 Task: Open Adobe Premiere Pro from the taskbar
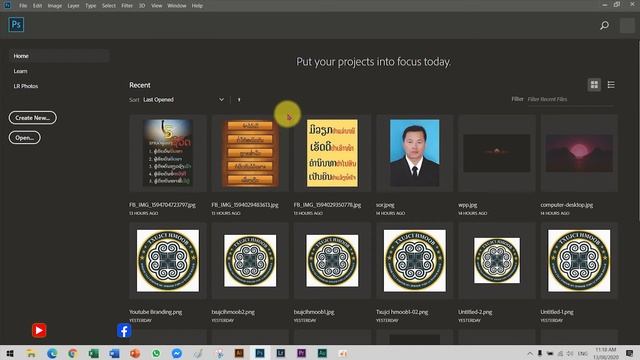pyautogui.click(x=302, y=353)
